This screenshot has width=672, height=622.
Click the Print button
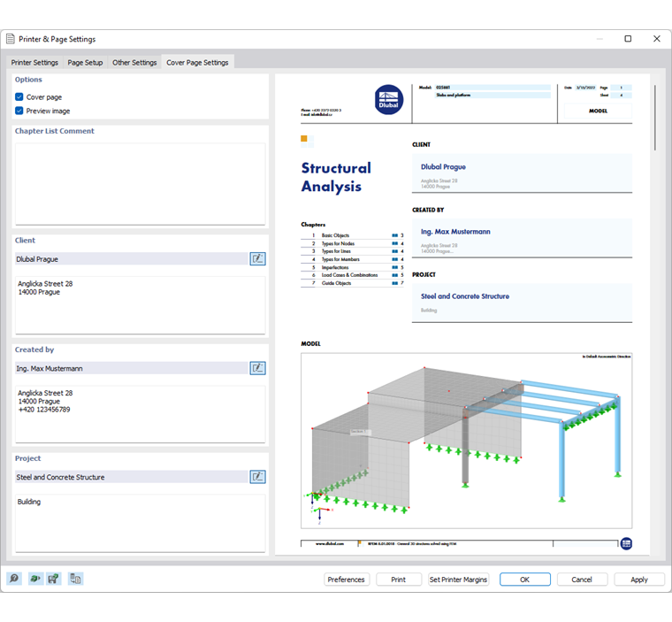tap(398, 580)
